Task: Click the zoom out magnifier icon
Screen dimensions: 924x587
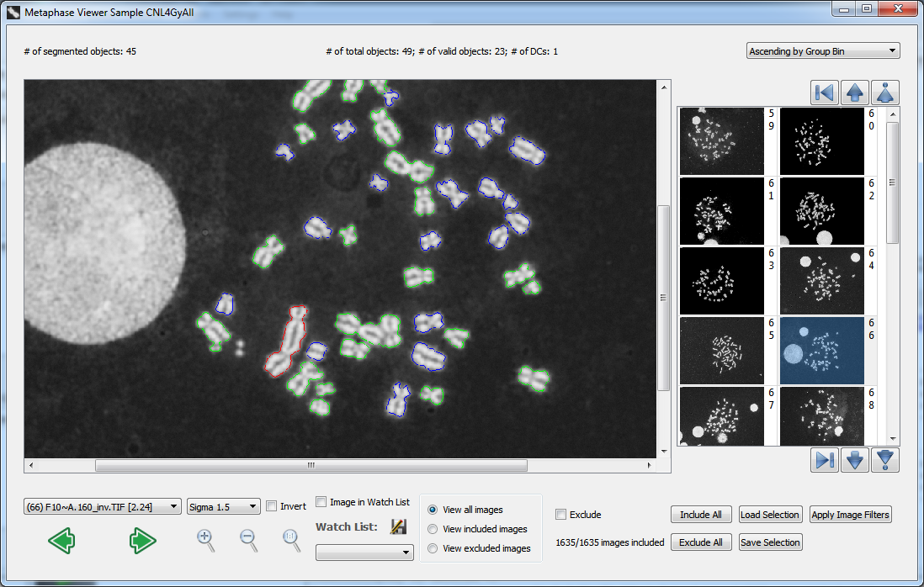Action: click(249, 540)
